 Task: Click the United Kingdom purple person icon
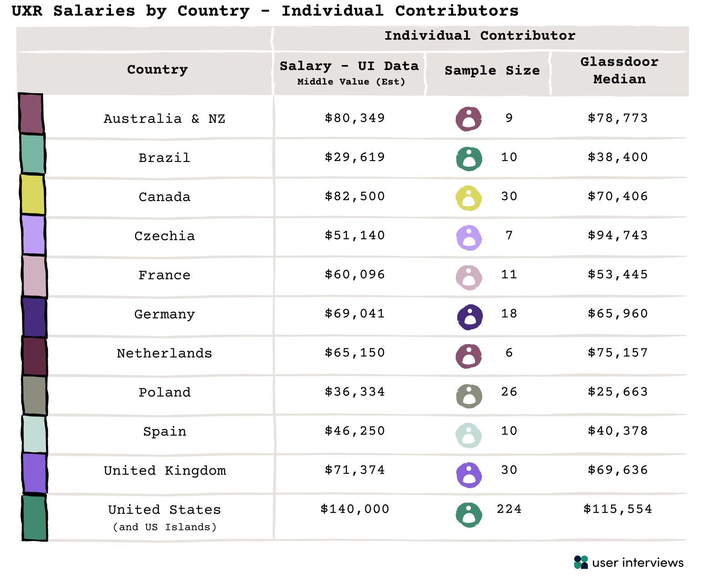tap(469, 475)
